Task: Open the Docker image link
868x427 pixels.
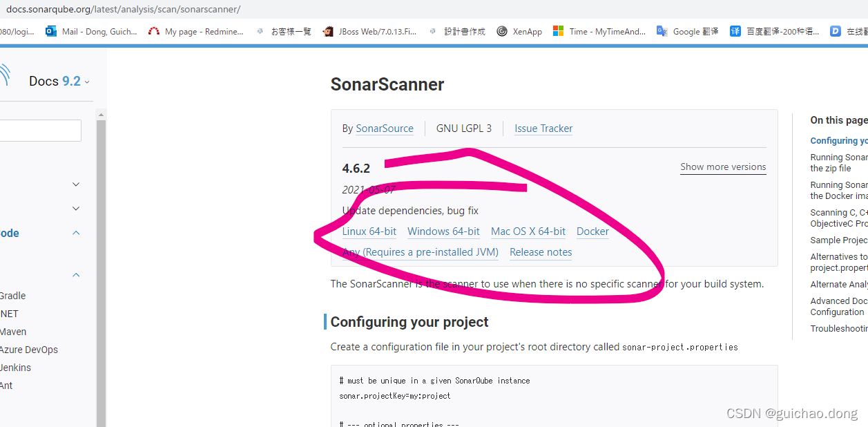Action: 592,231
